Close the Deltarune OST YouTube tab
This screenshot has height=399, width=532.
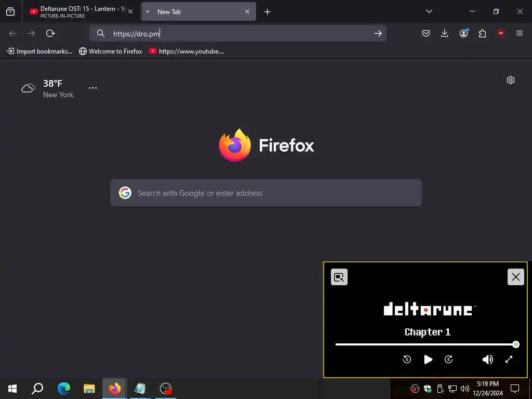coord(130,11)
